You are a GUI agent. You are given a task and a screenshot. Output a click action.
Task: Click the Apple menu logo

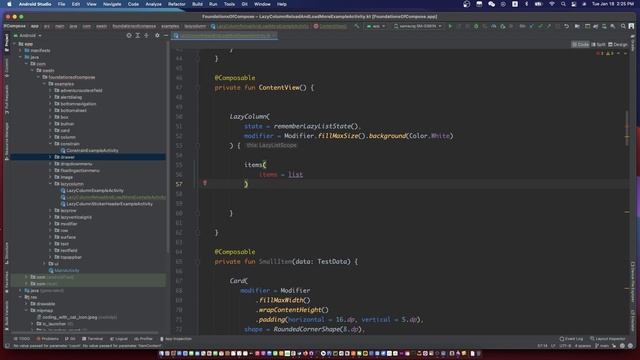9,4
